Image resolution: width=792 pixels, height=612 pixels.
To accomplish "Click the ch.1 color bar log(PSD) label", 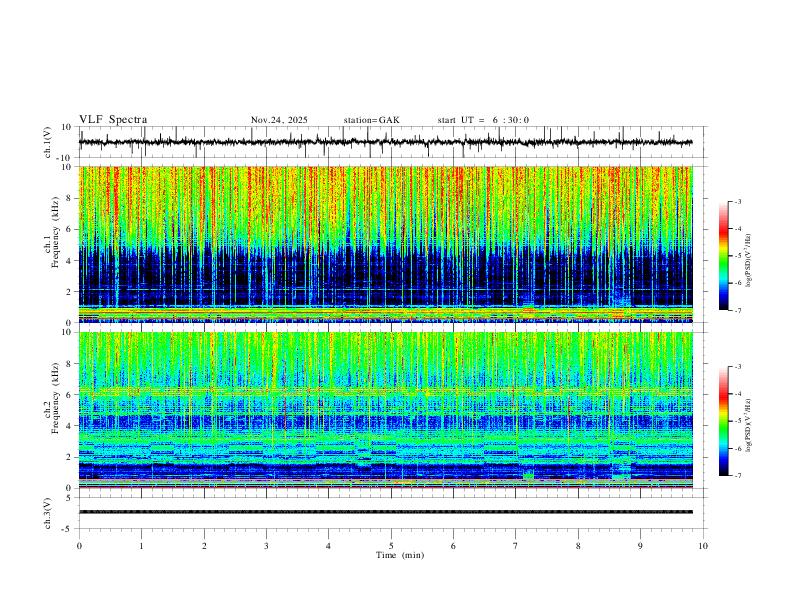I will 749,261.
